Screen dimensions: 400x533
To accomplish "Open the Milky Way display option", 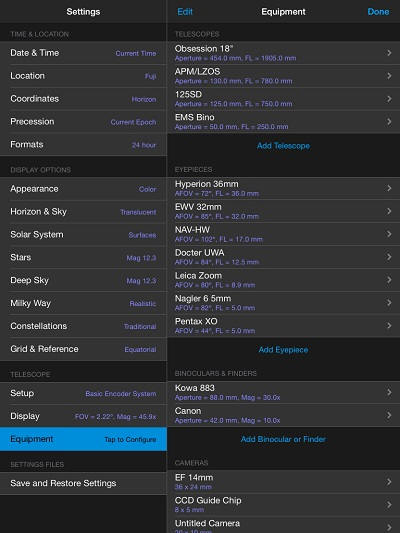I will tap(83, 303).
